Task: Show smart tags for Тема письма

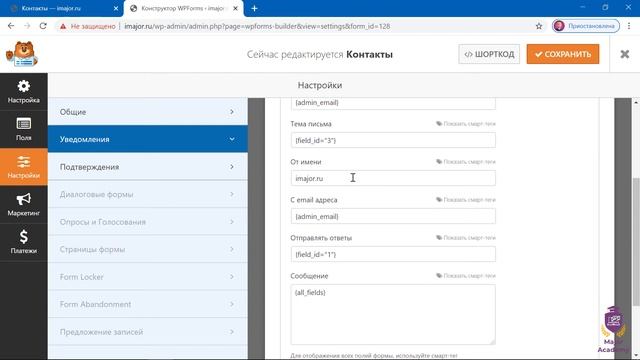Action: (466, 124)
